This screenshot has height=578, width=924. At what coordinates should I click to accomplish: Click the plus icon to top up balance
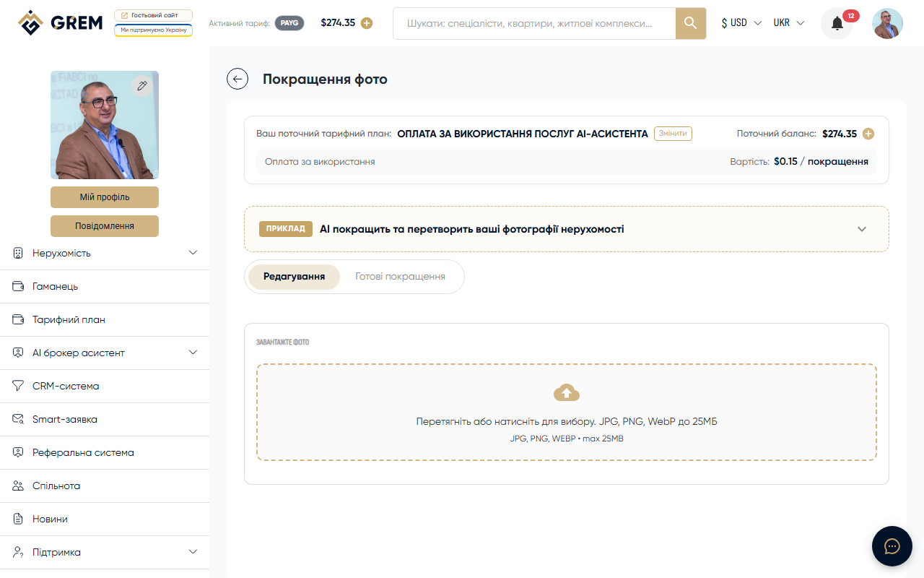pyautogui.click(x=367, y=22)
